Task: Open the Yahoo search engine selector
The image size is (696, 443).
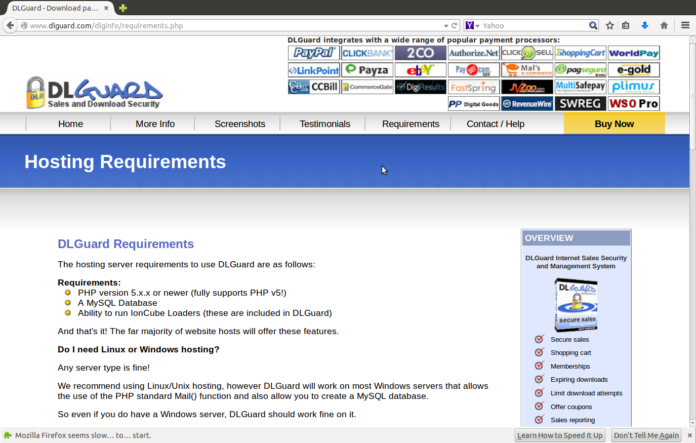Action: pos(472,26)
